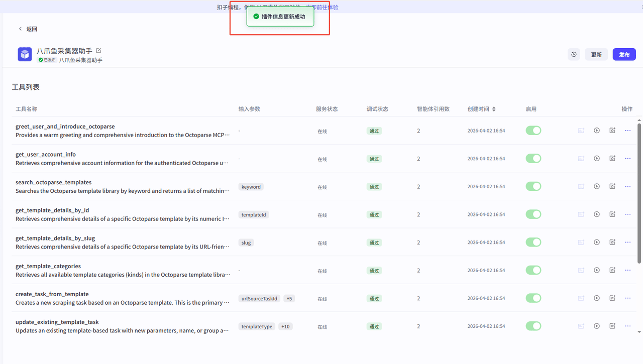Click the slug parameter tag
The height and width of the screenshot is (364, 643).
click(x=246, y=242)
